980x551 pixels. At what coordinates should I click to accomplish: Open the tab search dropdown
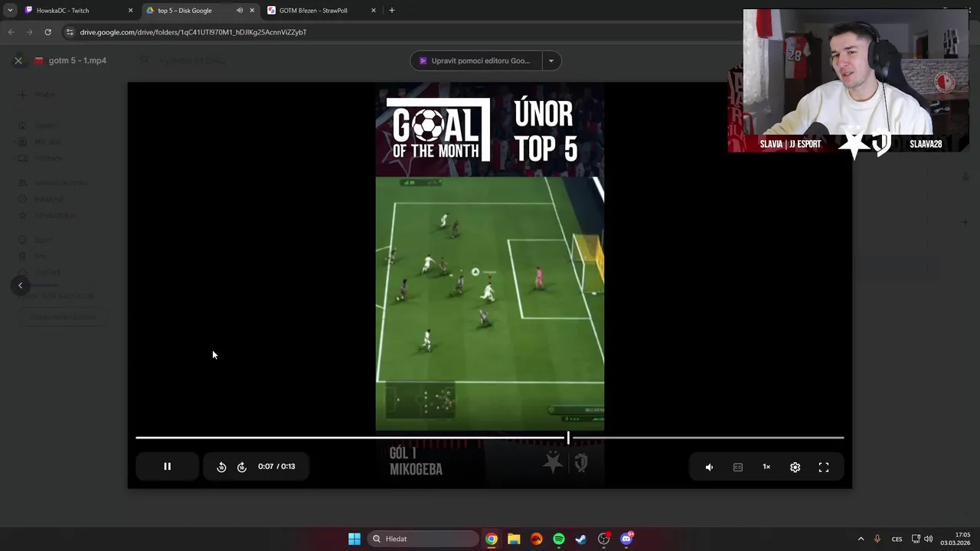coord(10,11)
